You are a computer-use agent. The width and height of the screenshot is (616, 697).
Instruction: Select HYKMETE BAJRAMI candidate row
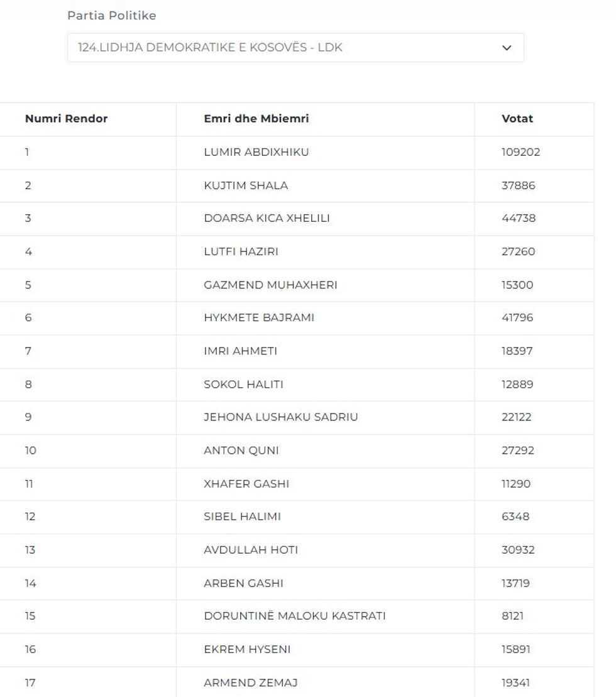259,318
